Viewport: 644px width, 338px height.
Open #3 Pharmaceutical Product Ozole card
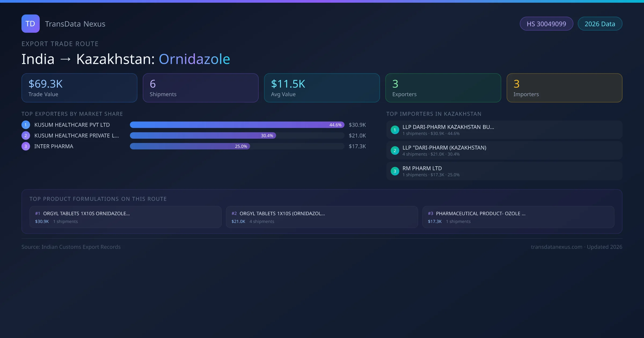click(518, 217)
